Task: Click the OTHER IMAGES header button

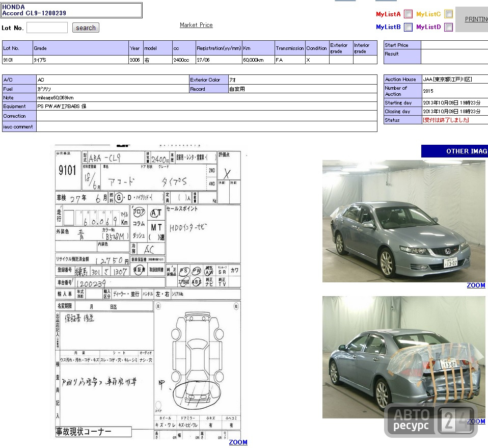Action: [455, 151]
